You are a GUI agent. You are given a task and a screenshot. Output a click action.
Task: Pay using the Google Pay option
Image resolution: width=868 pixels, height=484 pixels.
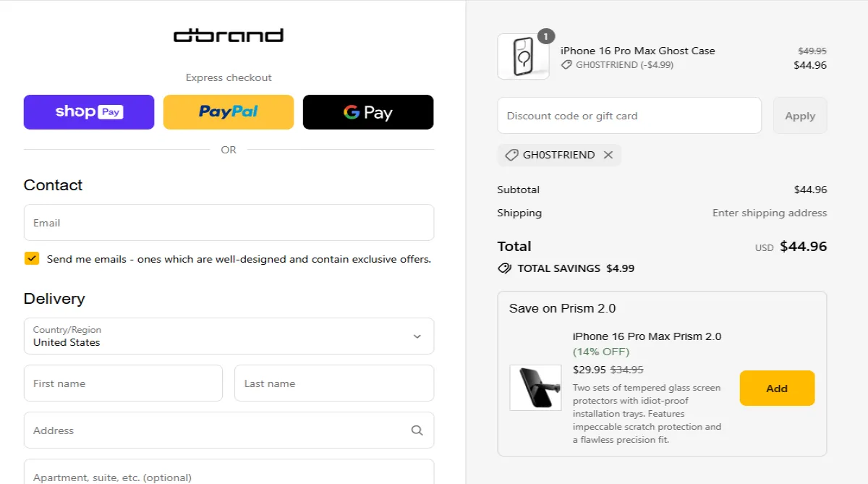point(368,112)
